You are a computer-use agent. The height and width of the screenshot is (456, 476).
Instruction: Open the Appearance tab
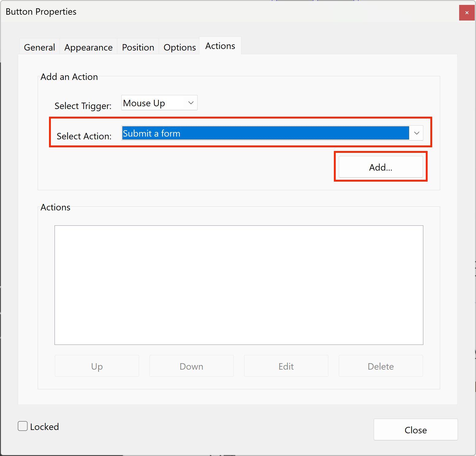pyautogui.click(x=89, y=47)
